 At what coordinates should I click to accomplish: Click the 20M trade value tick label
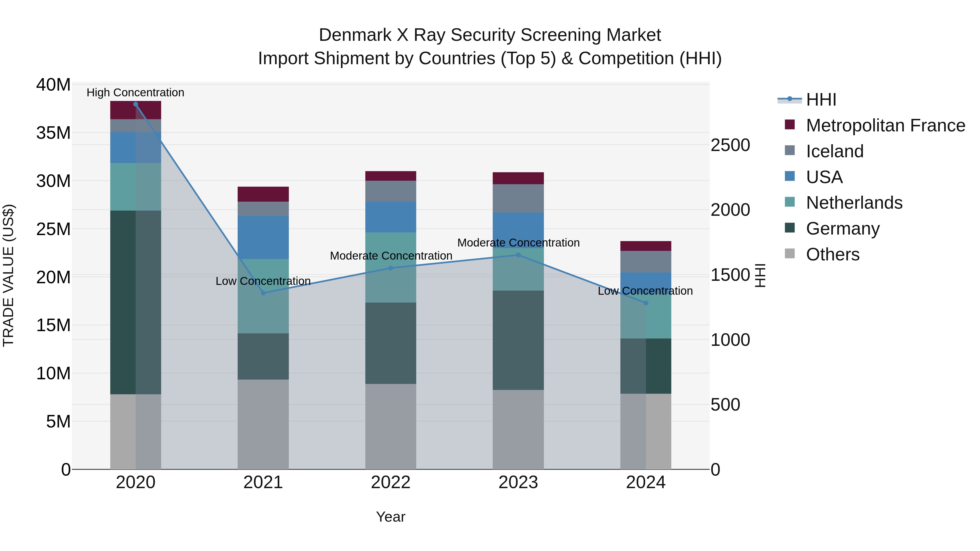(x=53, y=278)
